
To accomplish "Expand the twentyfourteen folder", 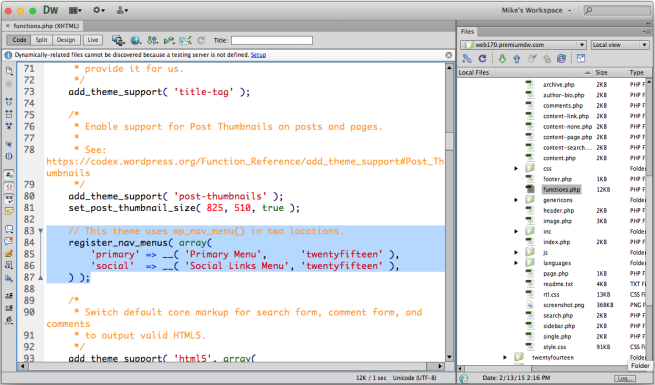I will click(x=505, y=357).
